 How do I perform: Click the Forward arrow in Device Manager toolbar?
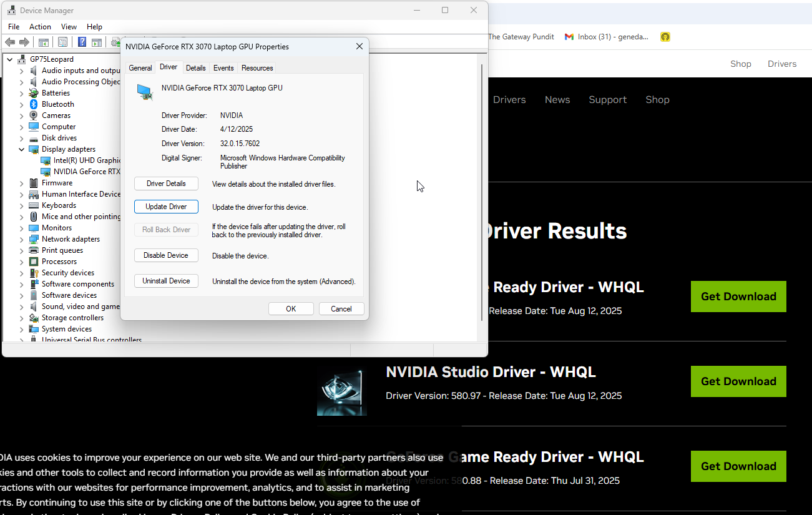tap(24, 42)
